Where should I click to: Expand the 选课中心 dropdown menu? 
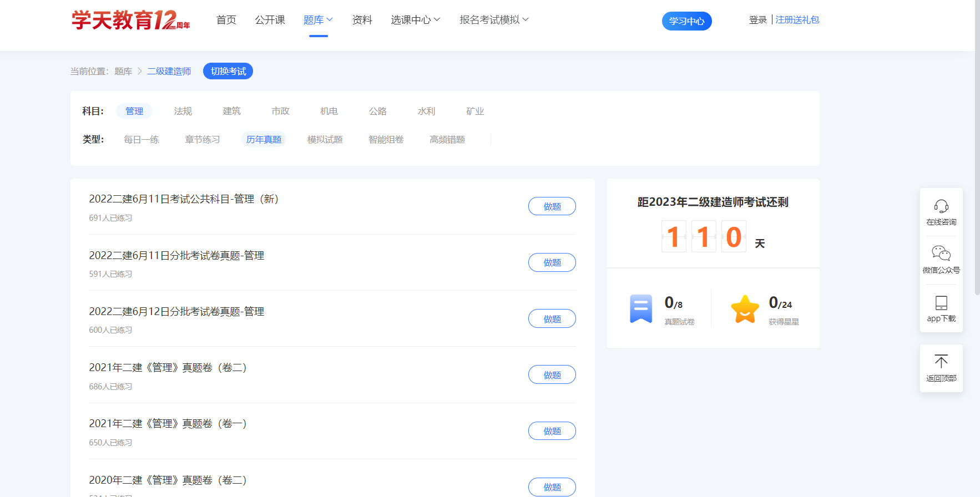click(416, 20)
